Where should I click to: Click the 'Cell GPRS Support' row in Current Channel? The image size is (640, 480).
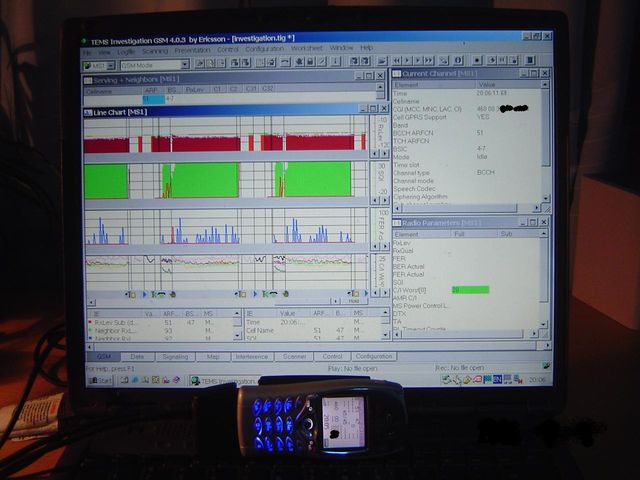click(467, 117)
